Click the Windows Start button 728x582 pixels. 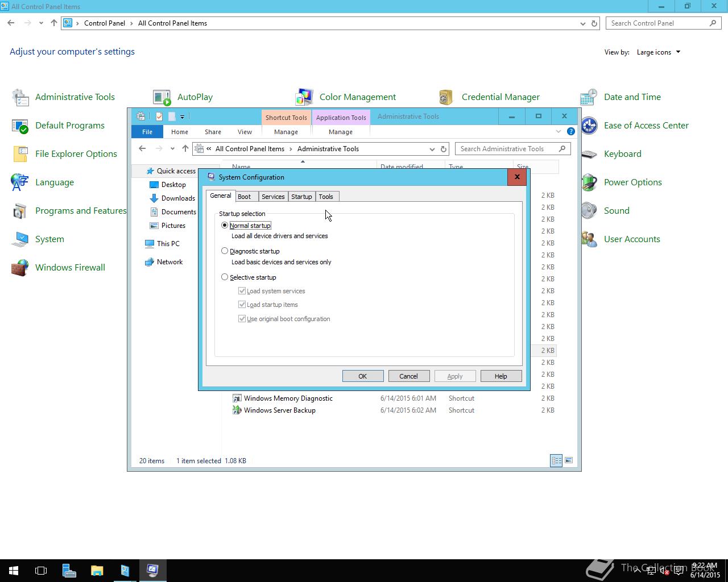[14, 570]
